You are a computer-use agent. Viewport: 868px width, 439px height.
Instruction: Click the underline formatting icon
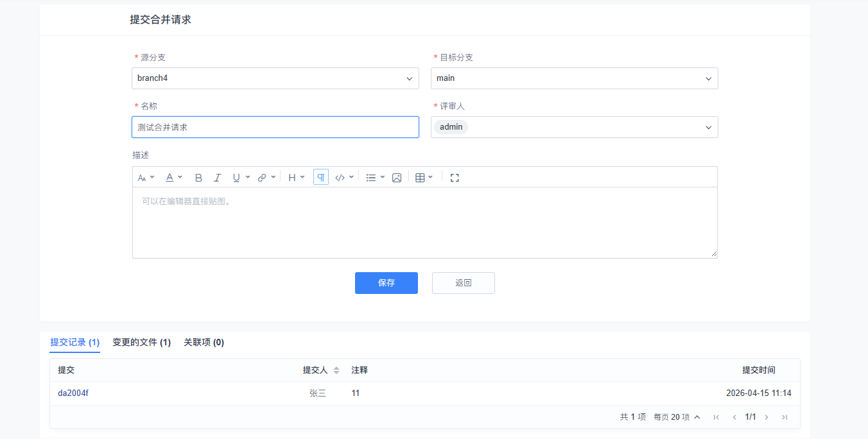[x=236, y=178]
